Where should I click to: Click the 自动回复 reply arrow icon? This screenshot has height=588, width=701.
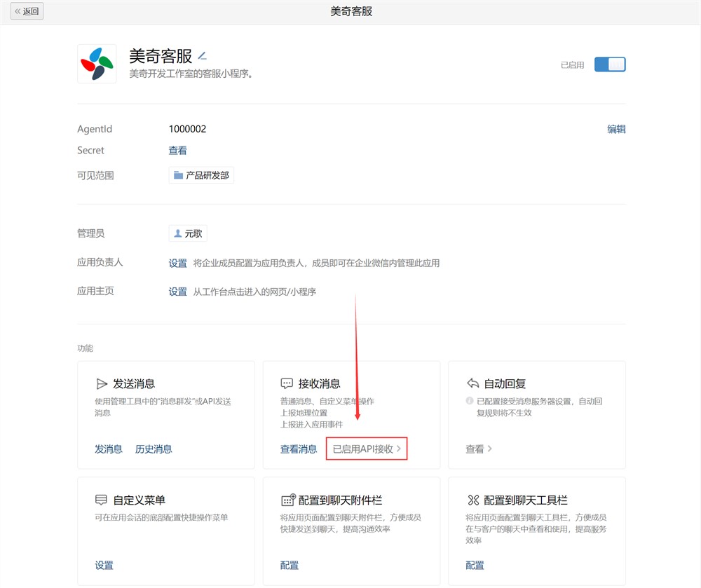472,383
